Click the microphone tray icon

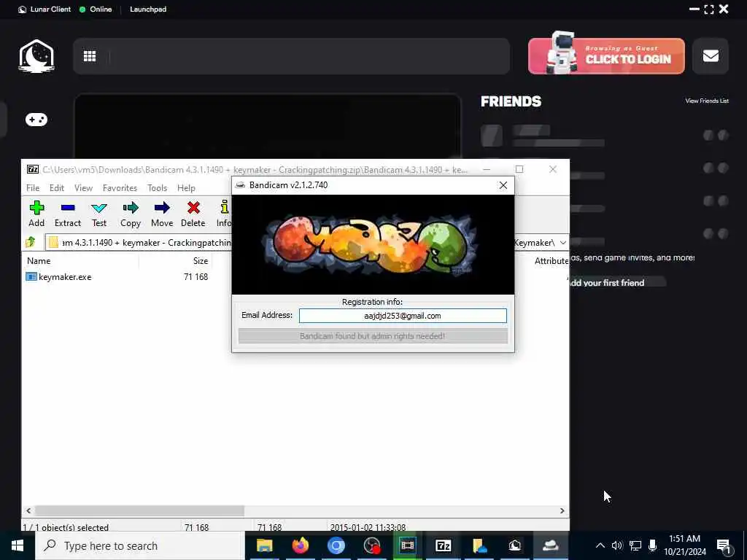coord(653,545)
